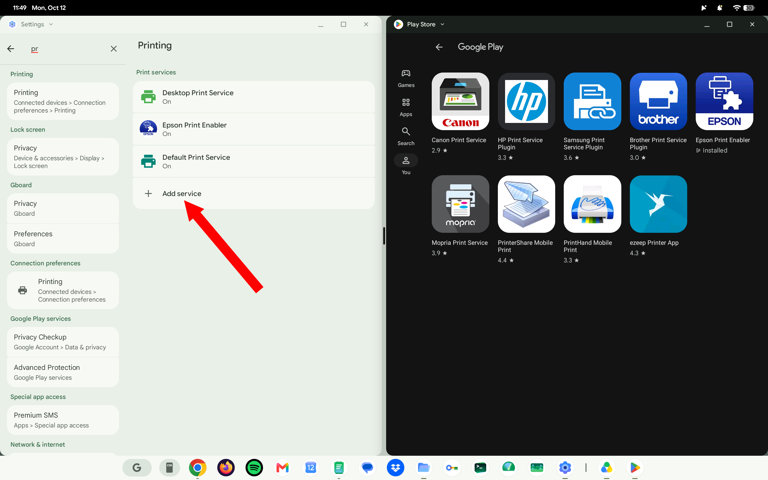Viewport: 768px width, 480px height.
Task: Open Brother Print Service Plugin icon
Action: point(658,101)
